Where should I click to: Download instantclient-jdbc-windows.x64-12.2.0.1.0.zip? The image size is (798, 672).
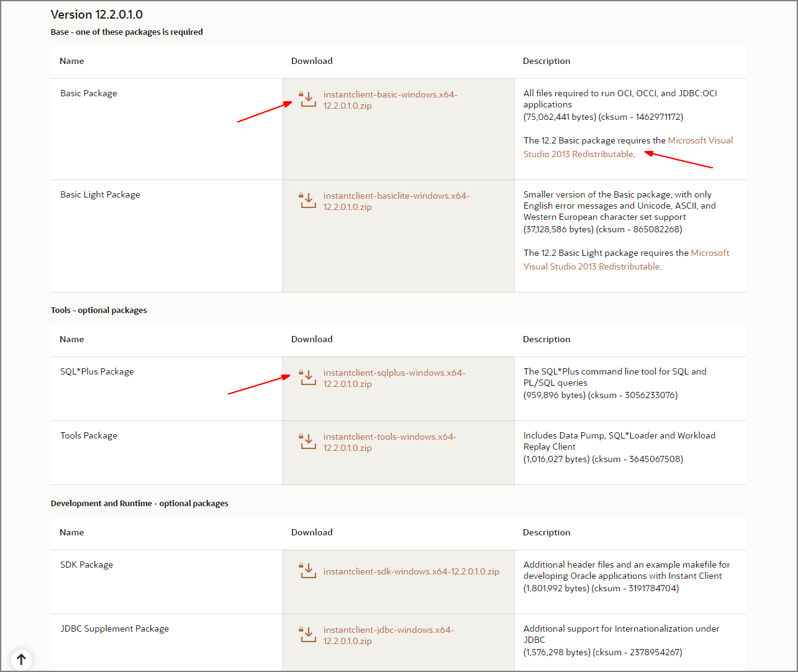(x=388, y=635)
